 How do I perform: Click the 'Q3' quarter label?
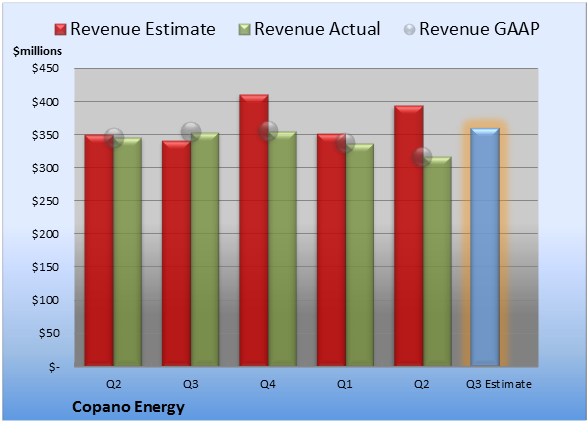click(190, 384)
